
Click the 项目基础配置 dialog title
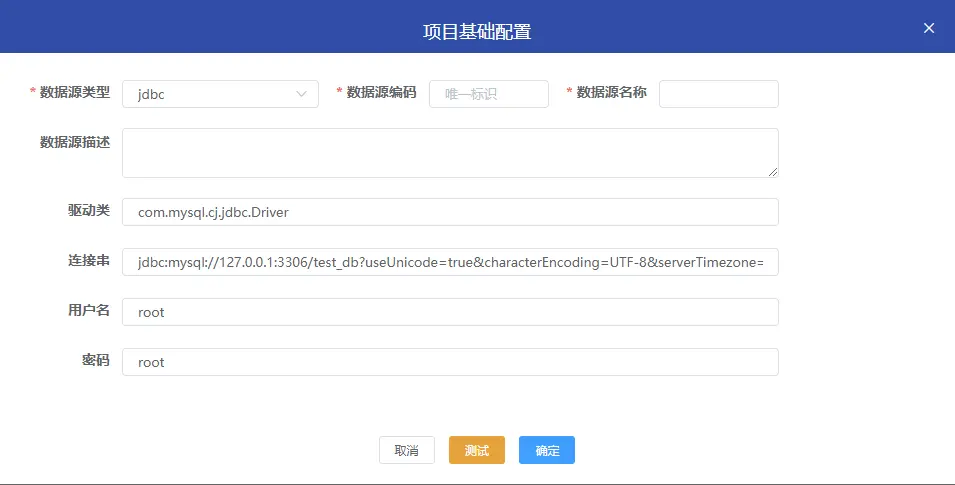476,31
